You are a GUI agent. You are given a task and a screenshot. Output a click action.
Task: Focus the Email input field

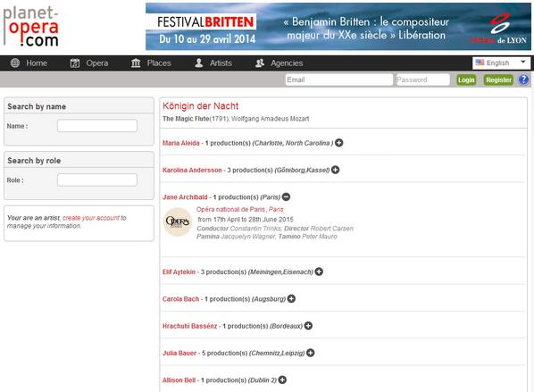(x=339, y=79)
